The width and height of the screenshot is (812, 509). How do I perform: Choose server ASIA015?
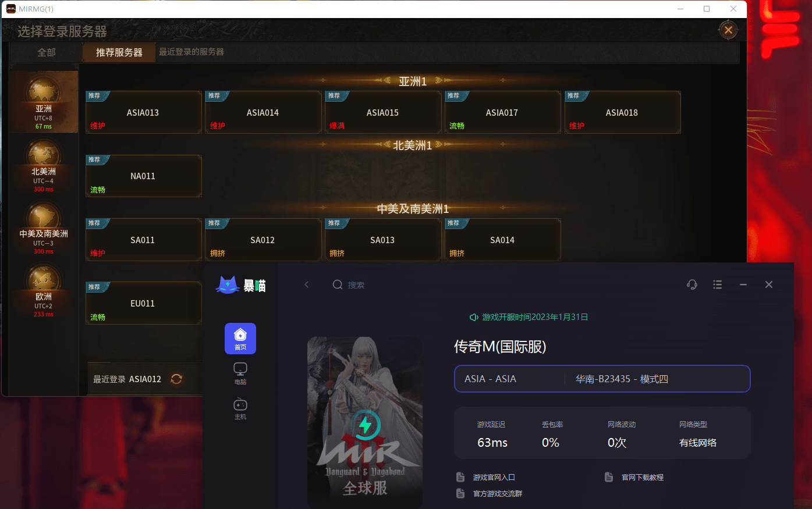383,112
